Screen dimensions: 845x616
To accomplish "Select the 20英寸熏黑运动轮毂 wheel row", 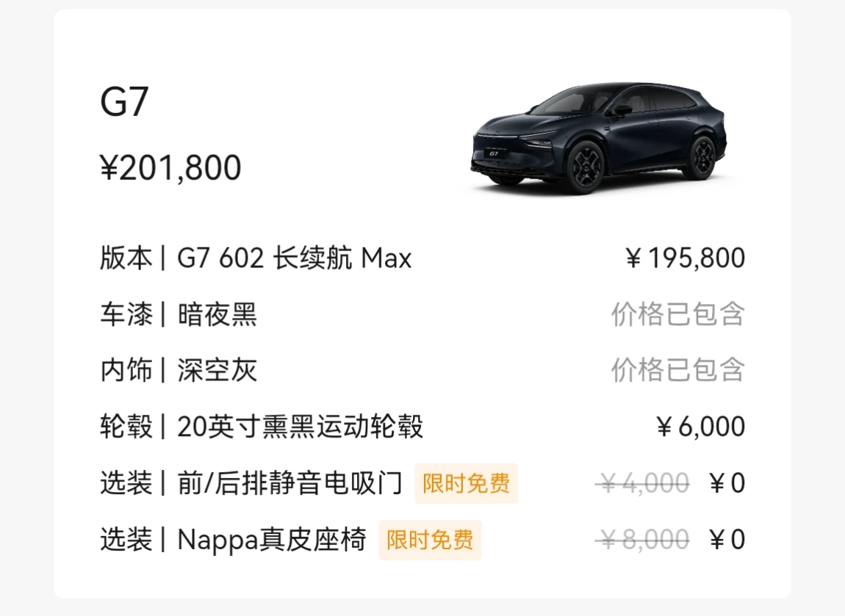I will (422, 427).
